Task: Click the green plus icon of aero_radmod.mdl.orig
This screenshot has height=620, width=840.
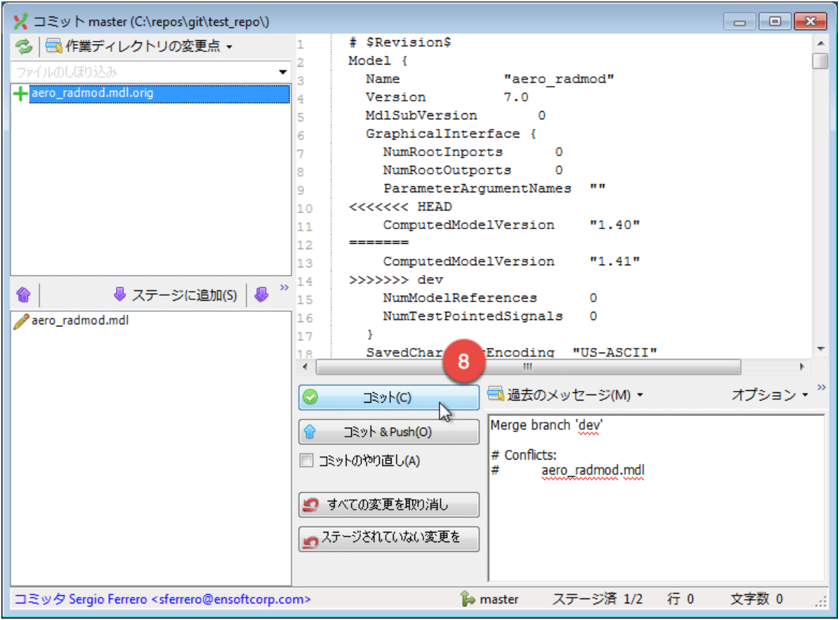Action: (x=22, y=94)
